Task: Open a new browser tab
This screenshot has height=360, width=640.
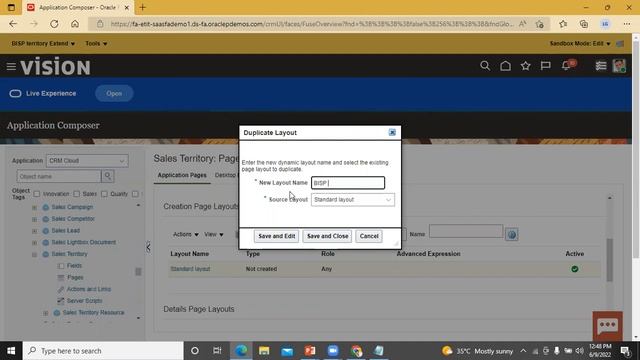Action: (x=142, y=7)
